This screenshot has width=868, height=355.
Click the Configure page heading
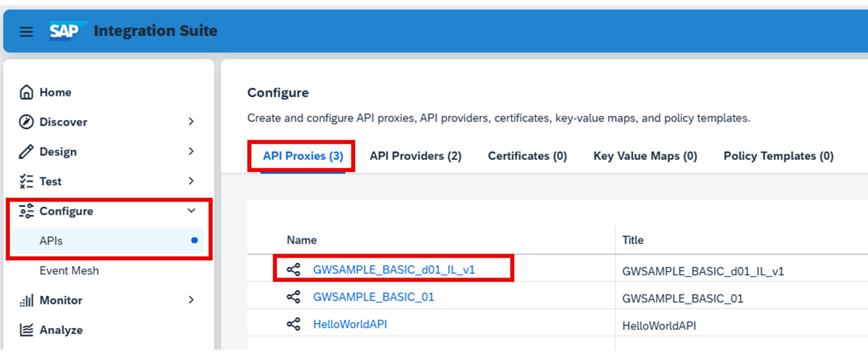pyautogui.click(x=278, y=93)
